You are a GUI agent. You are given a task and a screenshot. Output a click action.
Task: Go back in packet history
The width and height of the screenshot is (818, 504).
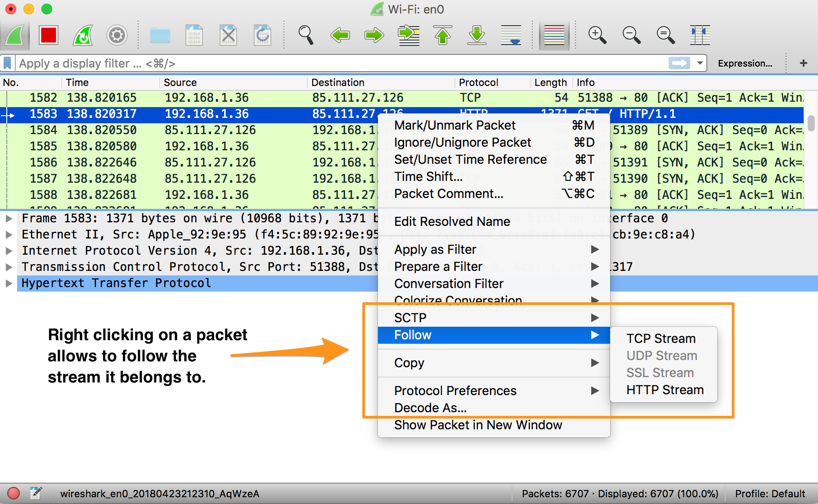(x=340, y=35)
